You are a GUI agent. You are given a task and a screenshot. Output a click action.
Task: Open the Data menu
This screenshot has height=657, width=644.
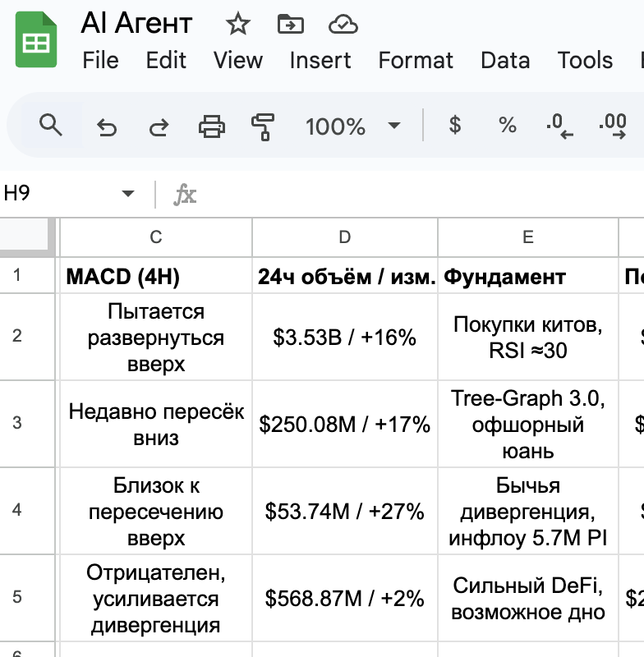click(x=505, y=60)
